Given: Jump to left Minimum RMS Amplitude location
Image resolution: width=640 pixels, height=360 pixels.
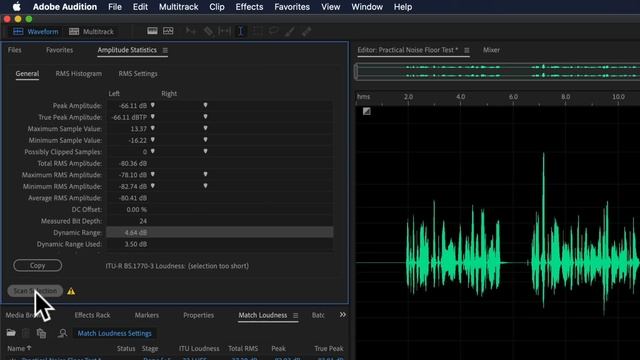Looking at the screenshot, I should coord(153,186).
